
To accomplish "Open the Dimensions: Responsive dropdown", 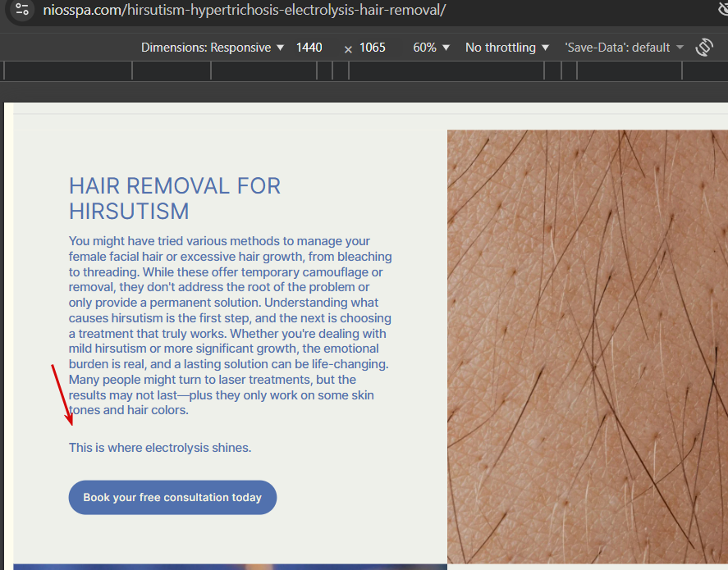I will [x=213, y=48].
